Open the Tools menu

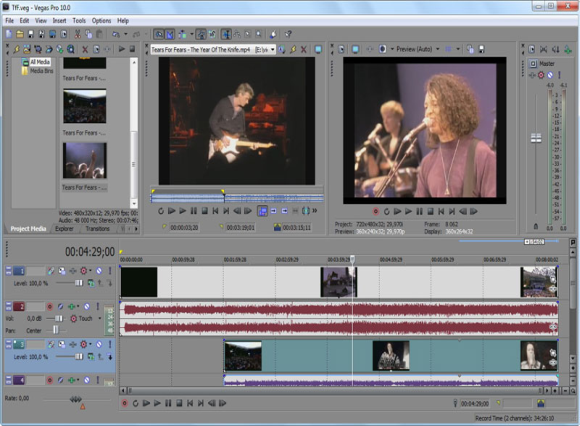79,21
